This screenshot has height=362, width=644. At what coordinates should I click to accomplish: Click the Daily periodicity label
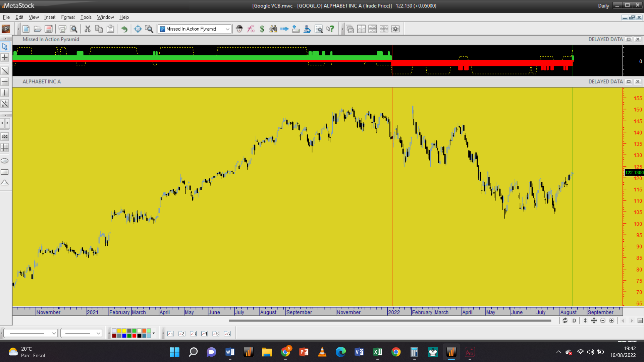point(603,6)
